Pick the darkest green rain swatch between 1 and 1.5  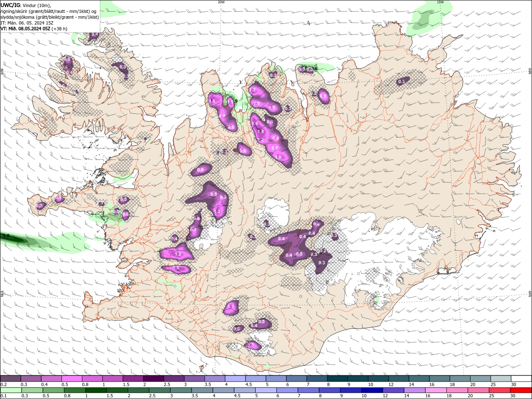click(x=96, y=390)
